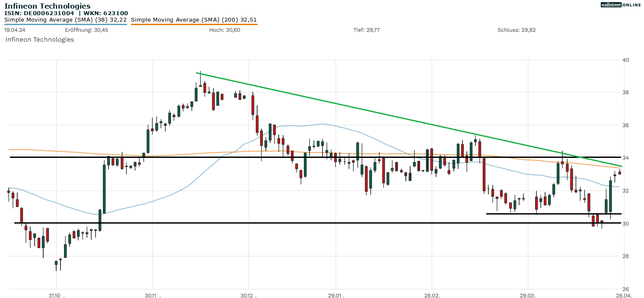644x298 pixels.
Task: Click the 28.04. date on the x-axis
Action: (x=623, y=295)
